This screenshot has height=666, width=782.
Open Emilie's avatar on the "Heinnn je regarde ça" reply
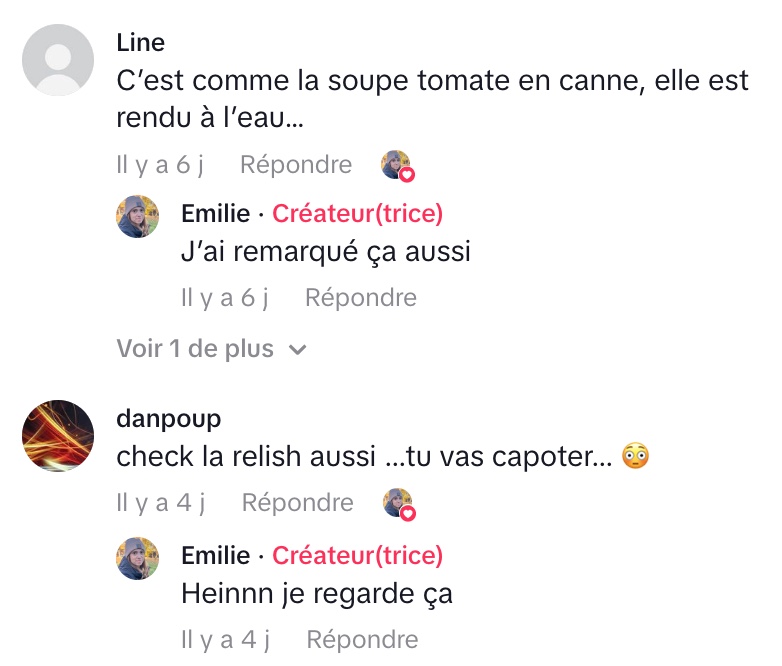click(x=138, y=558)
